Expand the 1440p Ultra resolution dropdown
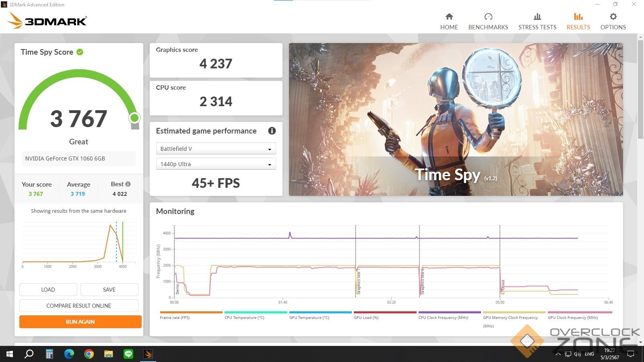 [x=216, y=164]
